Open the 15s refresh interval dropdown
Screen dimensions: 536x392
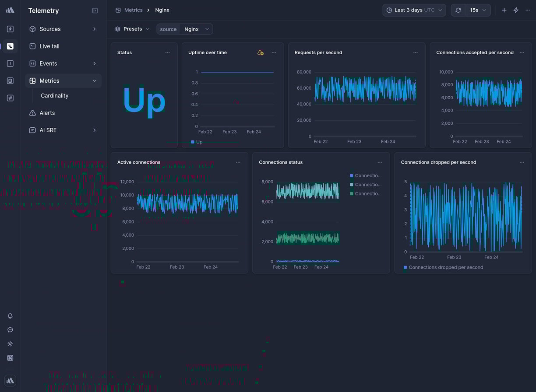point(477,10)
